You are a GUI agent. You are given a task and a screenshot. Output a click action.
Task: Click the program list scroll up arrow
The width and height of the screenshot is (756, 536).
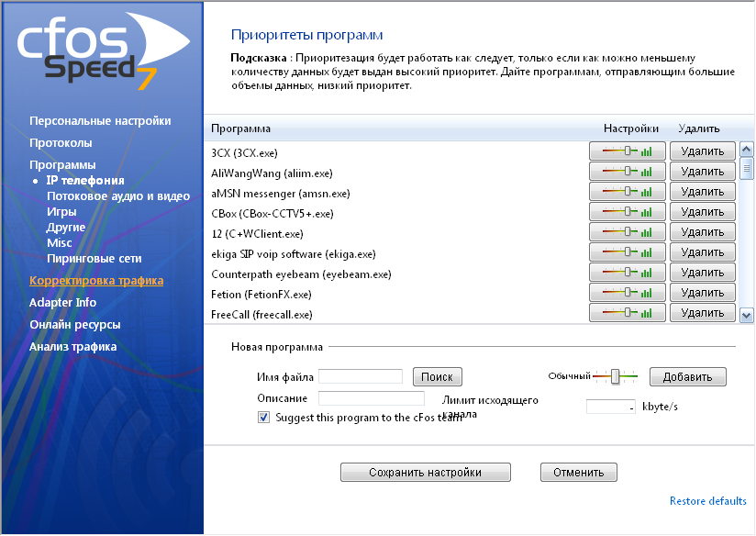coord(746,150)
